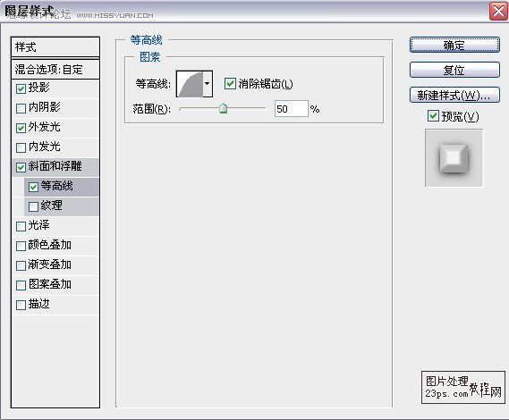Close the layer style dialog
Screen dimensions: 509x420
498,11
